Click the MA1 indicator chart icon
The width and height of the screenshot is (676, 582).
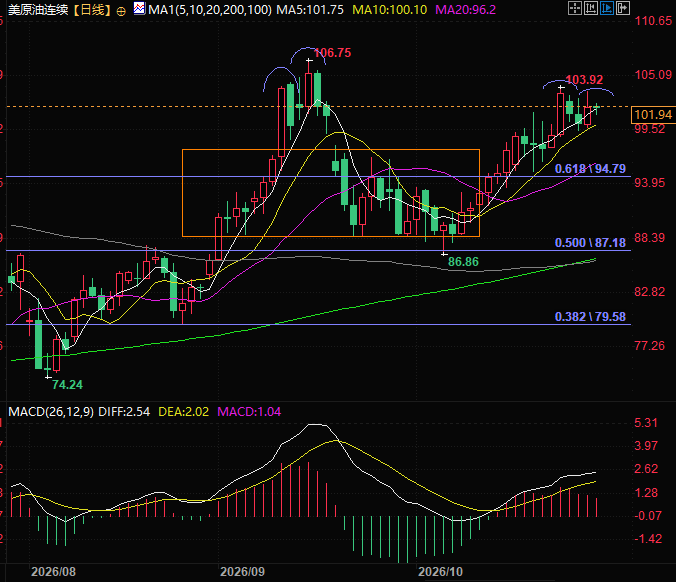click(x=139, y=8)
